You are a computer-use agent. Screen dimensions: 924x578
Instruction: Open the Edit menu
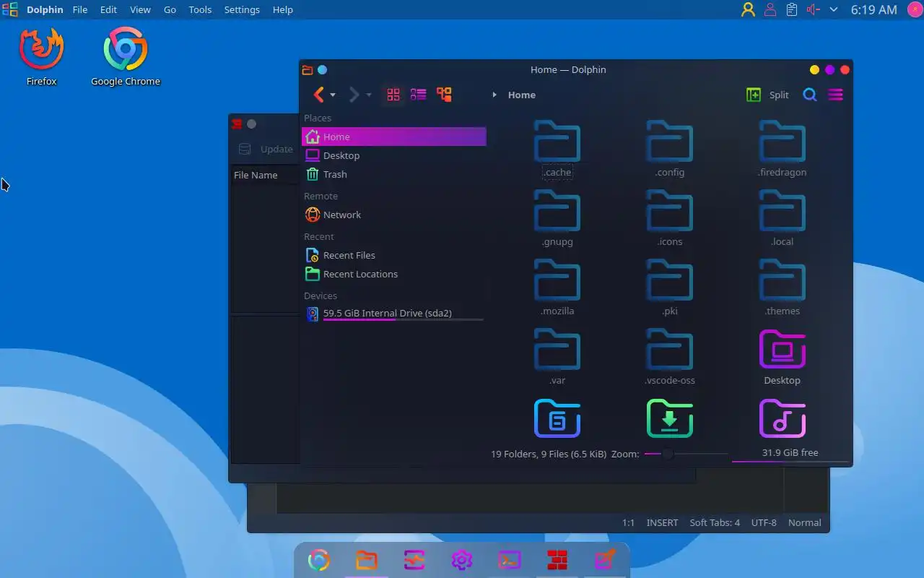point(108,9)
